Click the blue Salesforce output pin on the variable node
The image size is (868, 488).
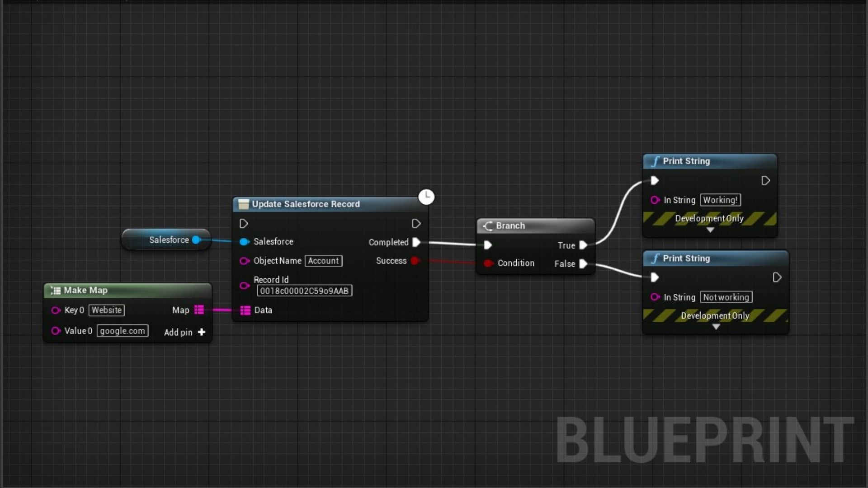(196, 240)
